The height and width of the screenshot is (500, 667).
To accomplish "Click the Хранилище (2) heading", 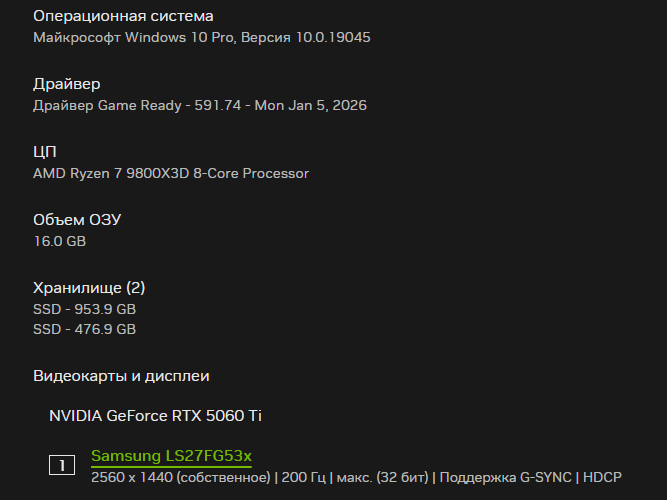I will click(x=89, y=288).
